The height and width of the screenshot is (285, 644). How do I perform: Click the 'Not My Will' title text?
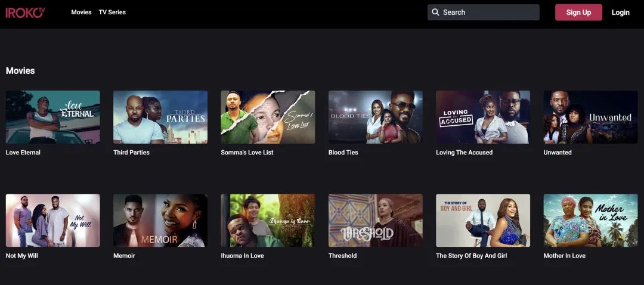pos(22,256)
